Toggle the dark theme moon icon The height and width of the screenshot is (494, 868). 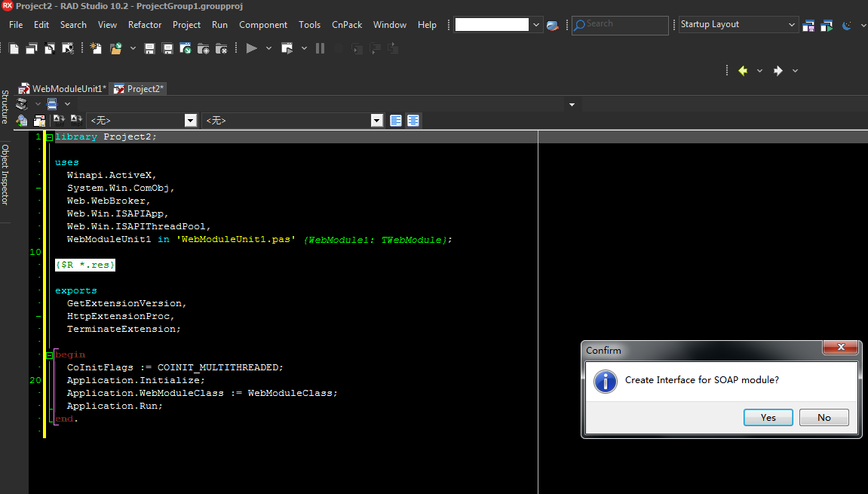(846, 25)
